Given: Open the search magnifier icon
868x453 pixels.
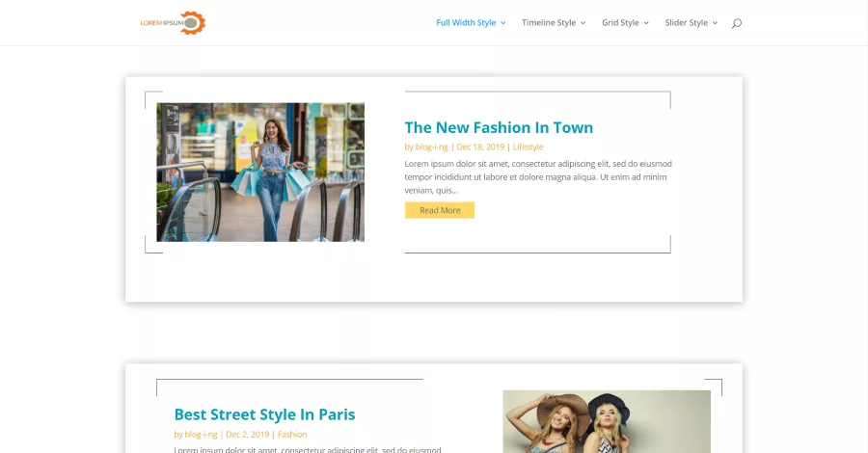Looking at the screenshot, I should tap(736, 23).
